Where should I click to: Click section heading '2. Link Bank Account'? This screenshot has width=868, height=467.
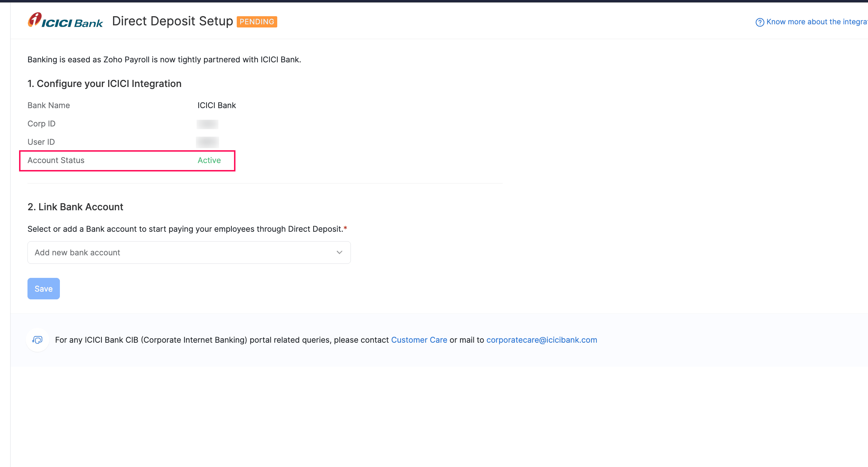tap(75, 207)
